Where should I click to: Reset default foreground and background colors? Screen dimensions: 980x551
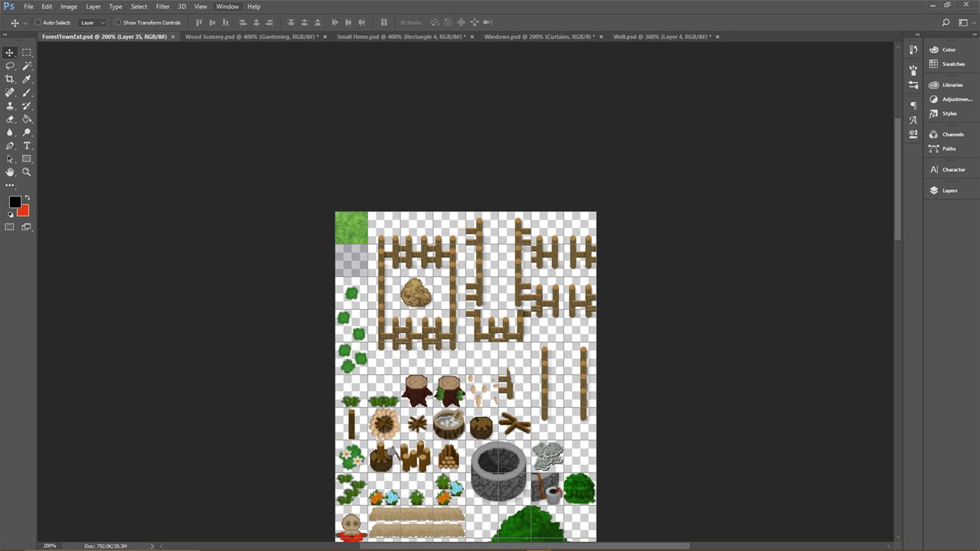pyautogui.click(x=10, y=215)
